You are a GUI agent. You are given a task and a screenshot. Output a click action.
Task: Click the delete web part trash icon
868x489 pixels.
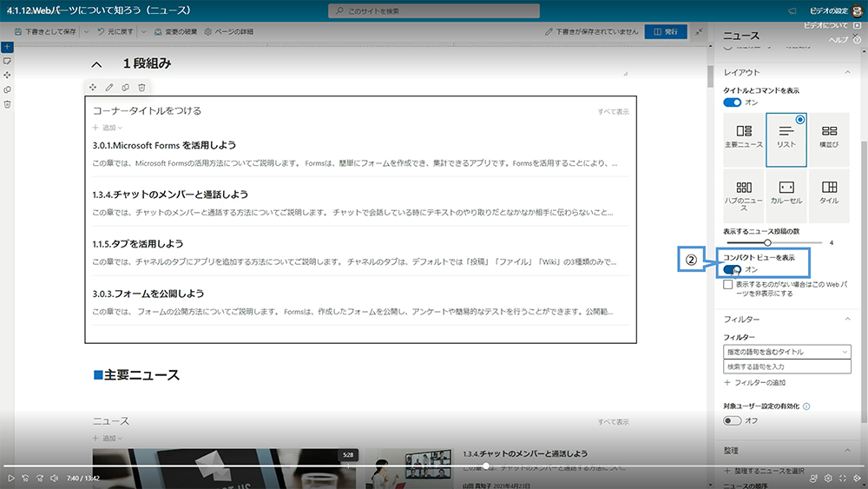pyautogui.click(x=141, y=88)
